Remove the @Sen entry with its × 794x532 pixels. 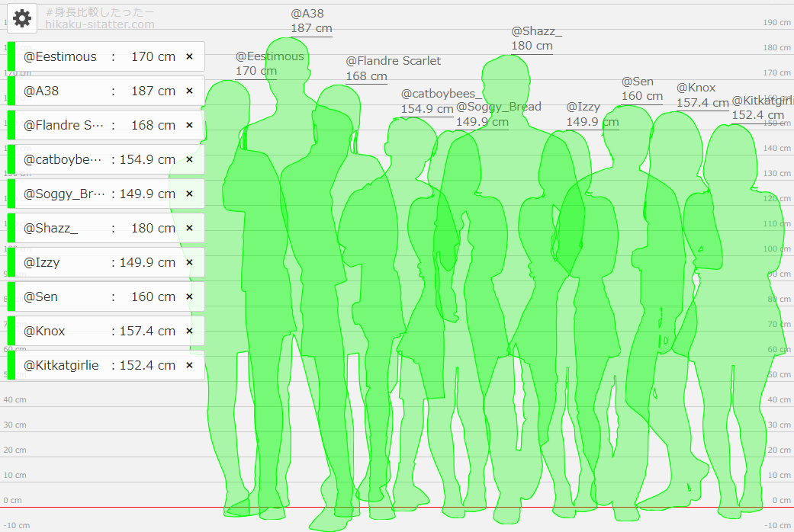[189, 296]
